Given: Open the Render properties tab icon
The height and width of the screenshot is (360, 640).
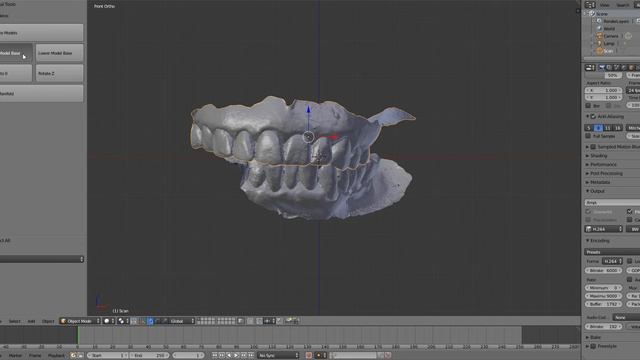Looking at the screenshot, I should [602, 68].
